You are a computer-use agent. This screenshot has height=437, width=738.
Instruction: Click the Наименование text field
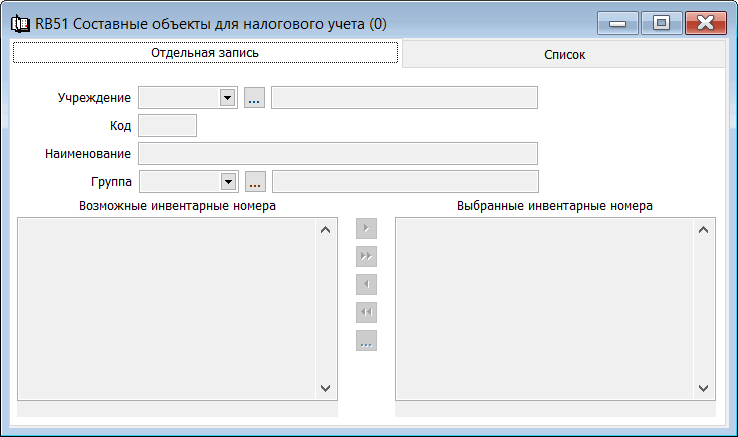click(x=337, y=153)
